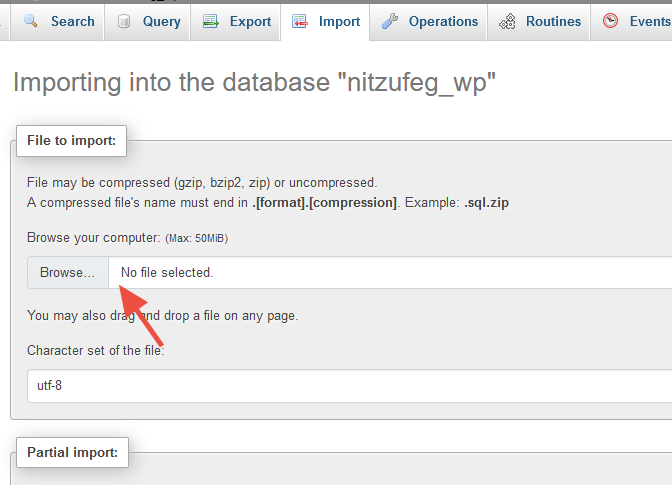
Task: Open the Search tab label
Action: tap(72, 21)
